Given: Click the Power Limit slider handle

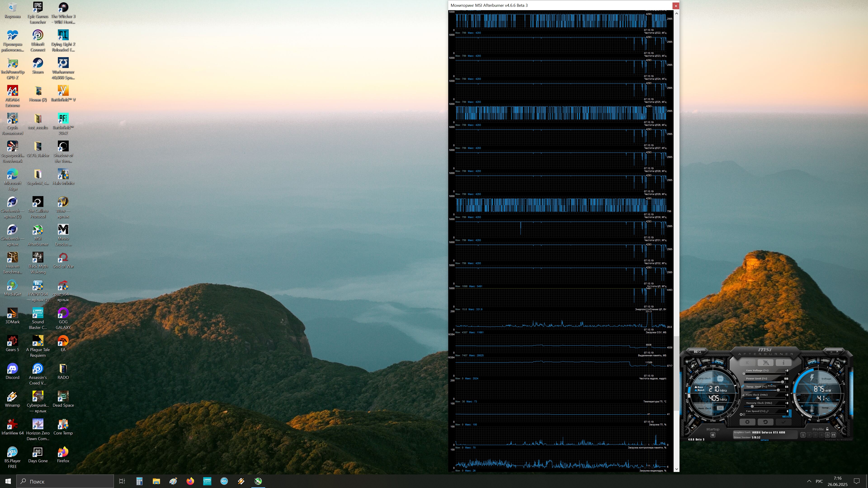Looking at the screenshot, I should point(783,382).
